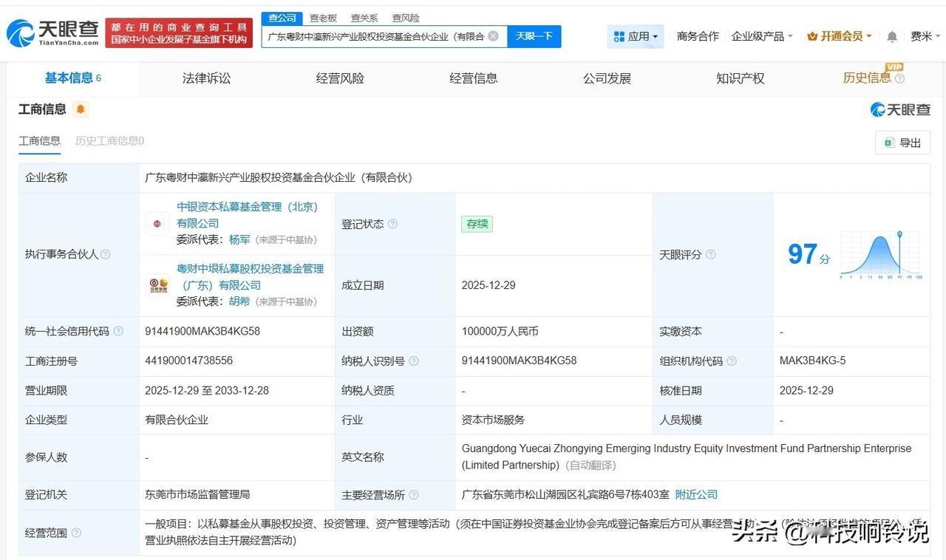Image resolution: width=946 pixels, height=560 pixels.
Task: Open the 附近公司 link
Action: (695, 494)
